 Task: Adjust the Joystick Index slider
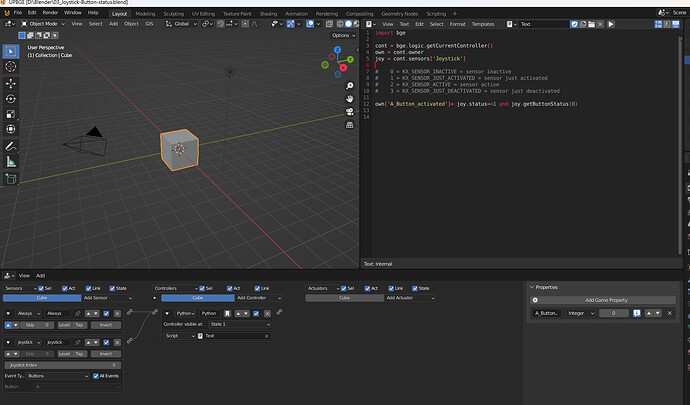click(62, 365)
